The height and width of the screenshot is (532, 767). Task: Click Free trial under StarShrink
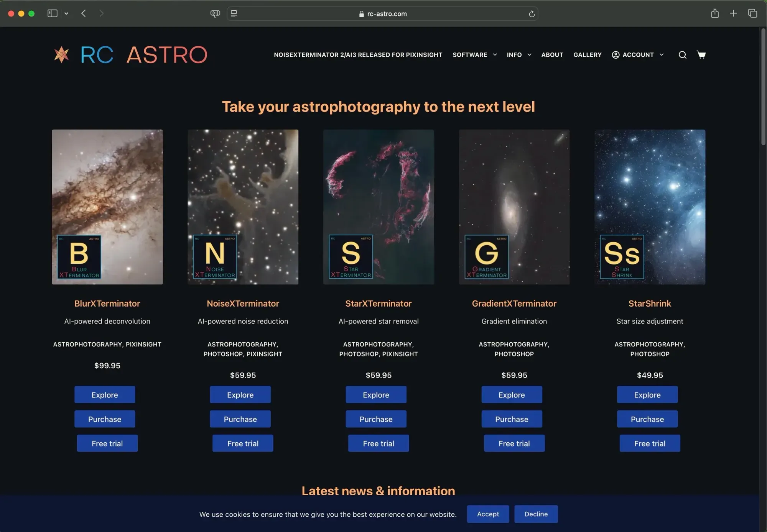[x=650, y=443]
